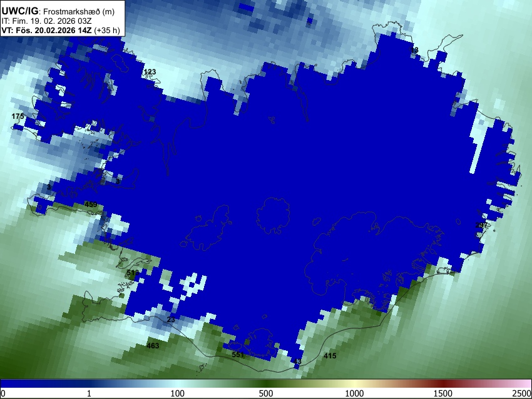Click the color scale label 1500
Viewport: 532px width, 399px height.
pos(443,393)
